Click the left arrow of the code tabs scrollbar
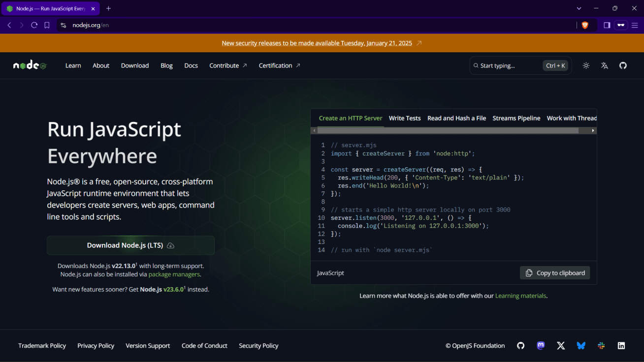The height and width of the screenshot is (362, 644). point(314,131)
